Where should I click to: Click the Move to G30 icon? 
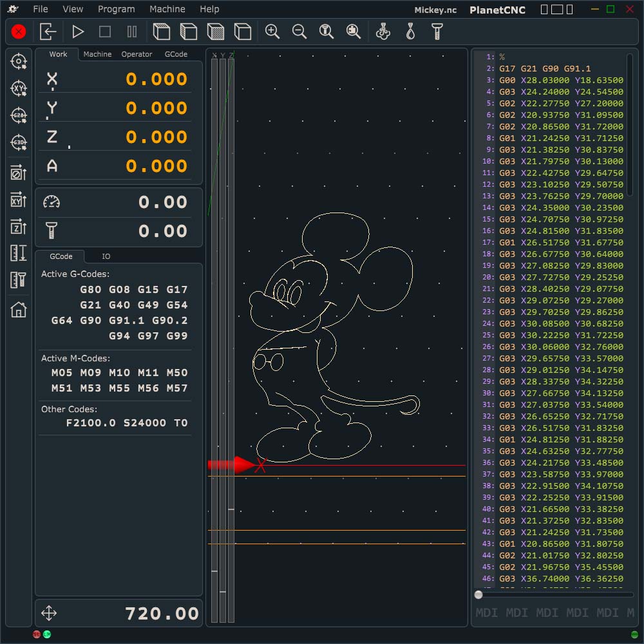point(19,143)
